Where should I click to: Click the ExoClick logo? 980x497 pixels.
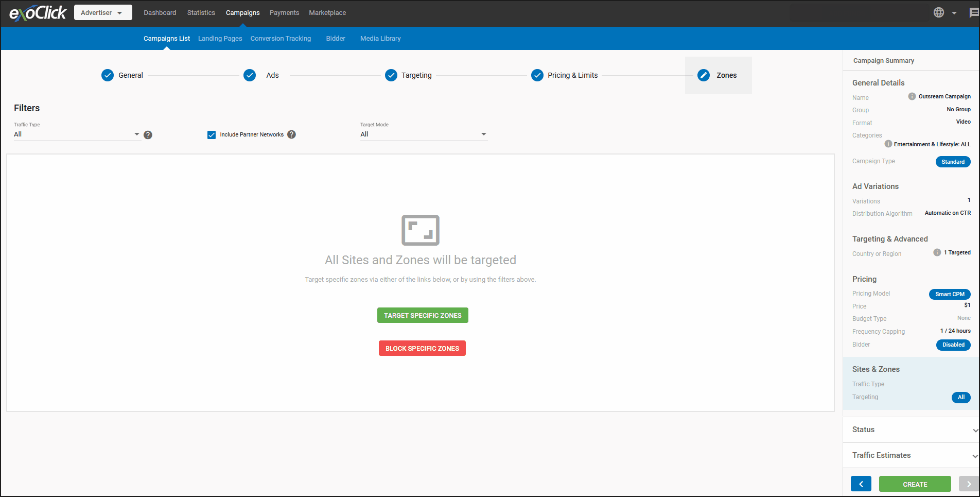[x=38, y=13]
